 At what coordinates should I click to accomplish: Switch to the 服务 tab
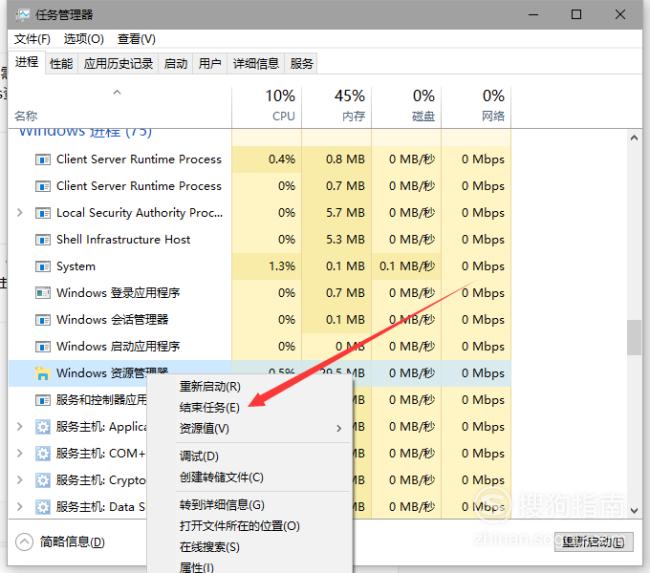click(x=301, y=63)
